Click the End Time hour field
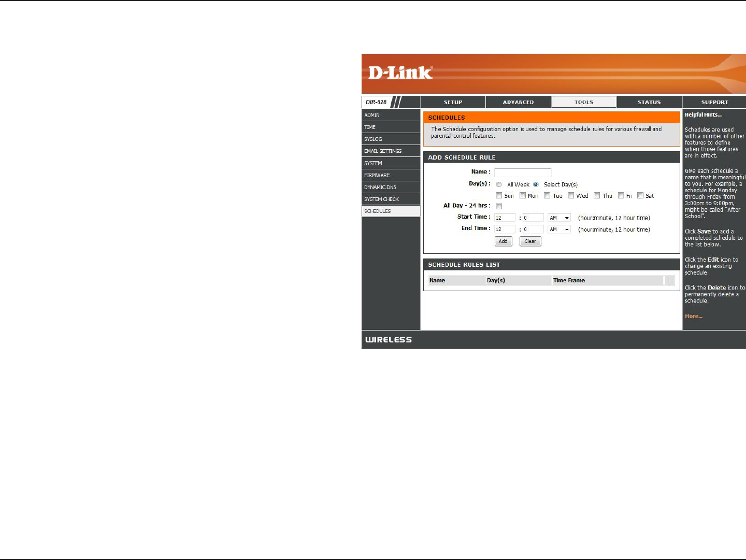Viewport: 746px width, 560px height. click(505, 229)
